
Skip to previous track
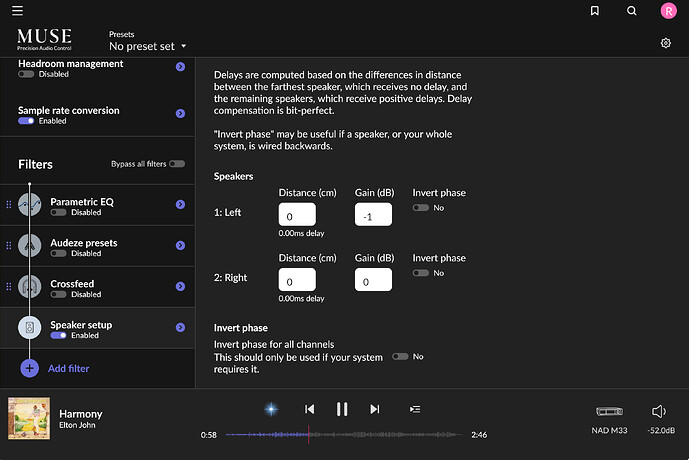pyautogui.click(x=310, y=409)
